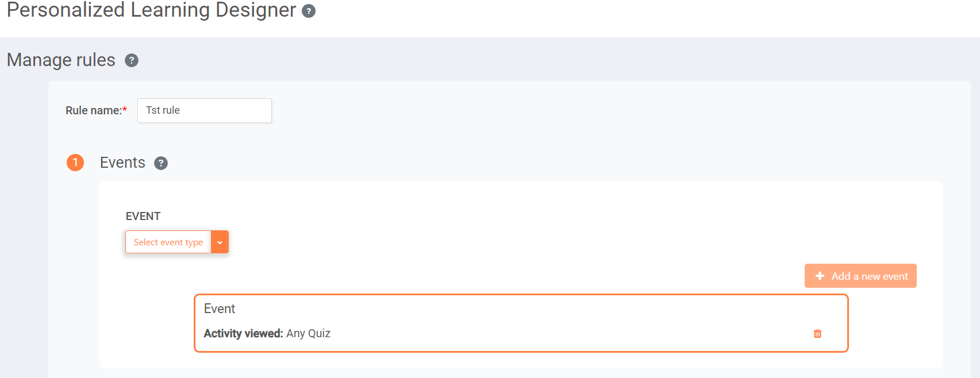The width and height of the screenshot is (980, 378).
Task: Click the plus icon on Add a new event
Action: click(x=820, y=276)
